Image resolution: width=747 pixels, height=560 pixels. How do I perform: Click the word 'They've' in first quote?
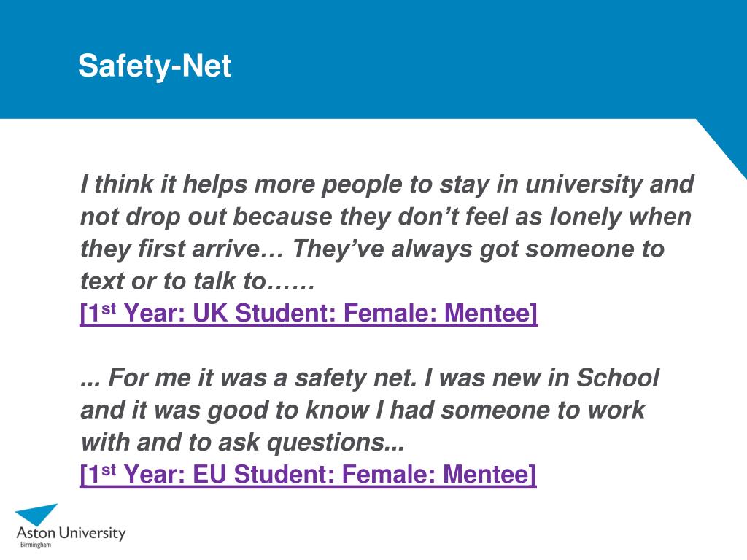(x=338, y=249)
